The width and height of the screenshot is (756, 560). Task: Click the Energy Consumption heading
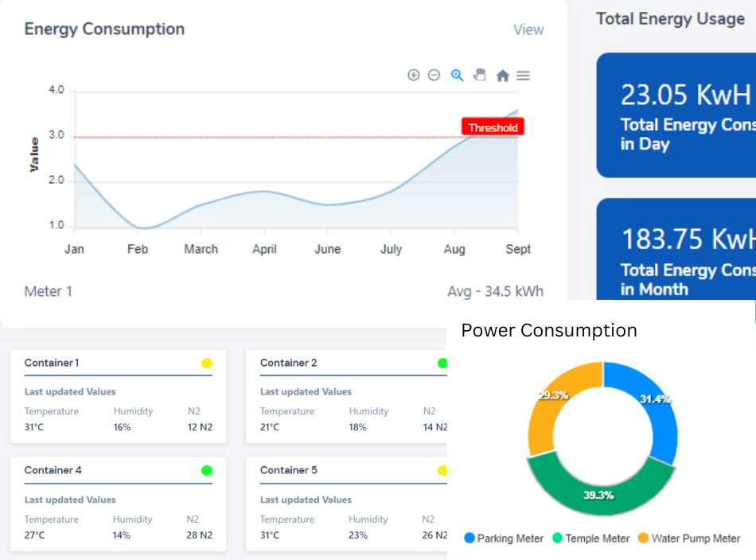104,29
